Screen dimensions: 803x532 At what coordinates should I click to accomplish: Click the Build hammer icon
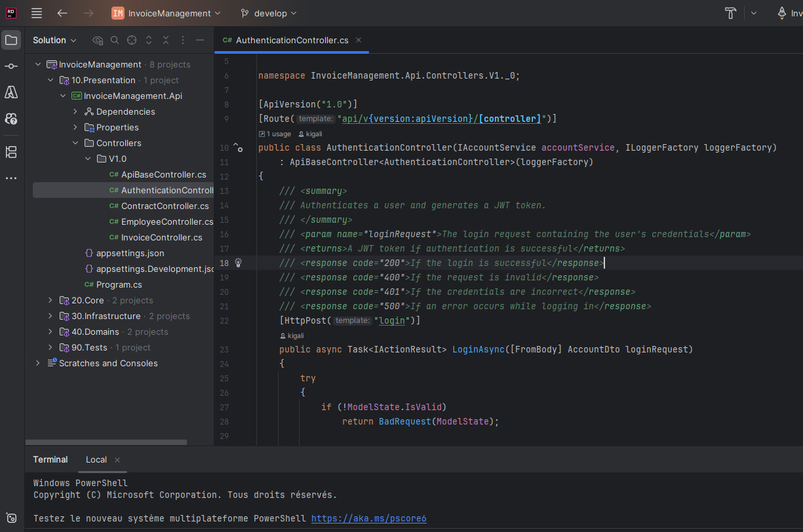(730, 13)
